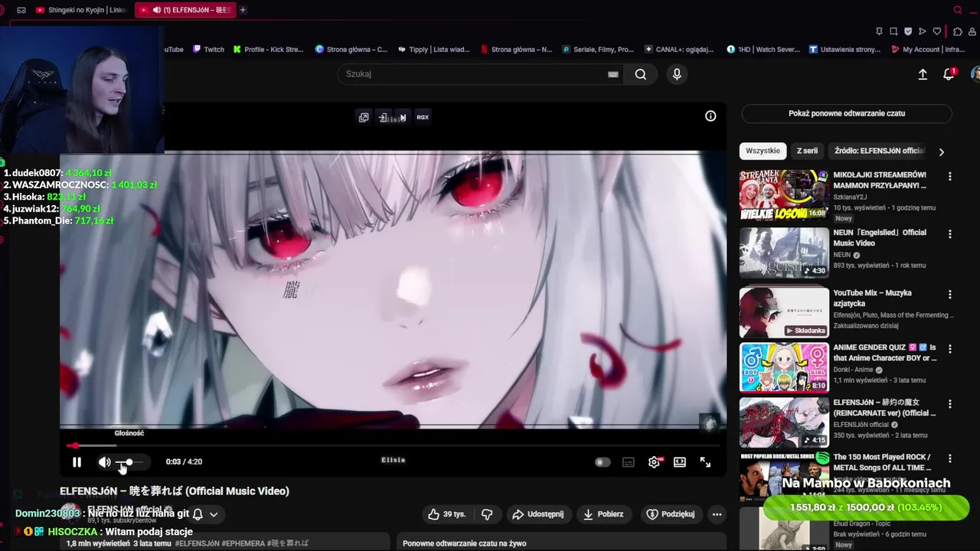
Task: Open pop-out player icon above video
Action: coord(364,117)
